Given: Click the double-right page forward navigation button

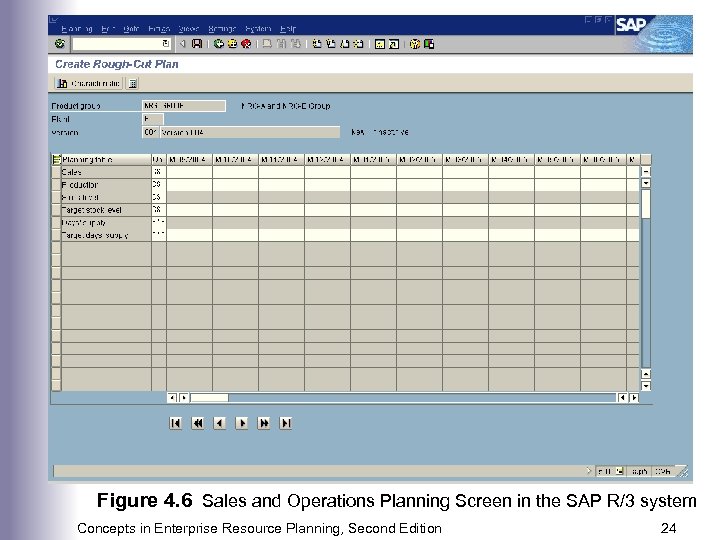Looking at the screenshot, I should tap(264, 423).
